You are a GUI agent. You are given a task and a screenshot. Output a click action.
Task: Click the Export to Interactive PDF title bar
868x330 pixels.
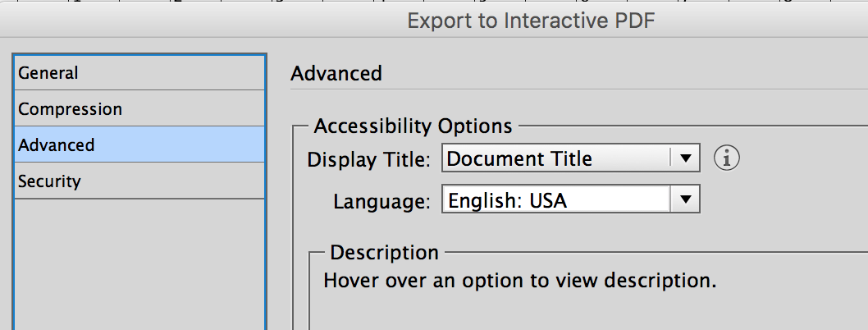(531, 21)
